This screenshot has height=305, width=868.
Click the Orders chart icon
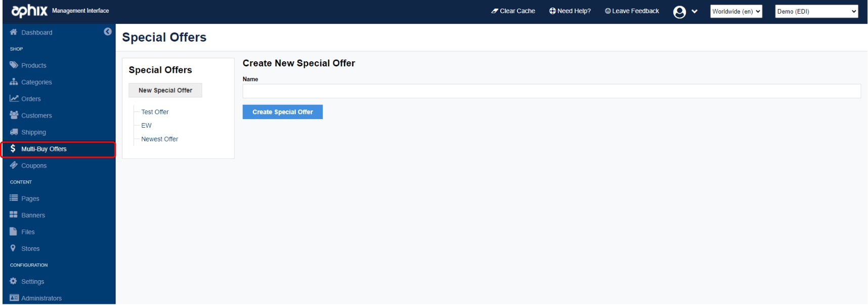[x=14, y=98]
